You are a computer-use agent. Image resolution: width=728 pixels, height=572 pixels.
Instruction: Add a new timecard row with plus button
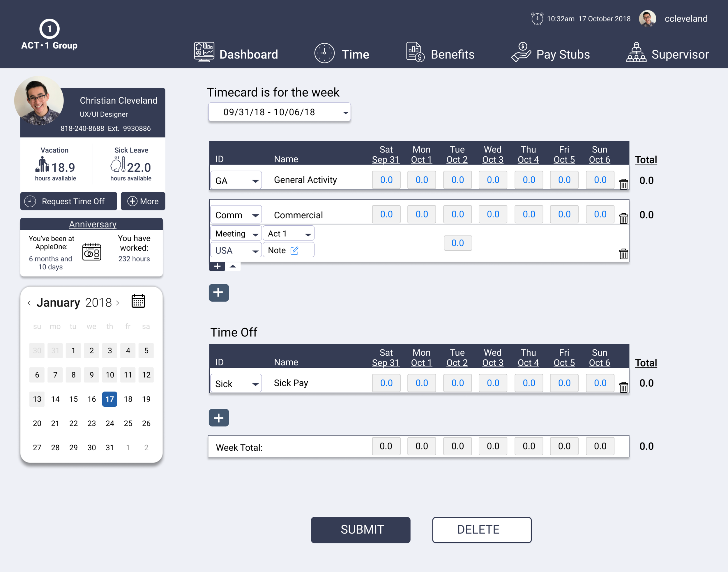[218, 293]
